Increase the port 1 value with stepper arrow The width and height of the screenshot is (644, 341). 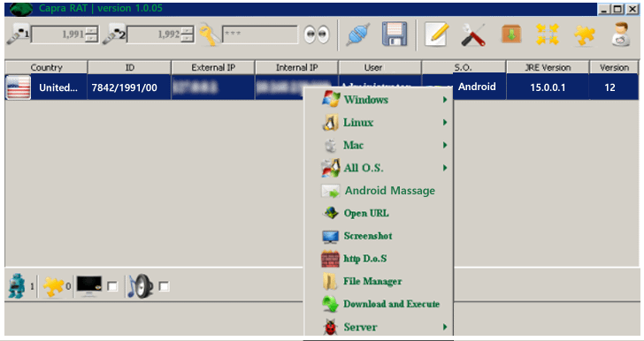[92, 30]
